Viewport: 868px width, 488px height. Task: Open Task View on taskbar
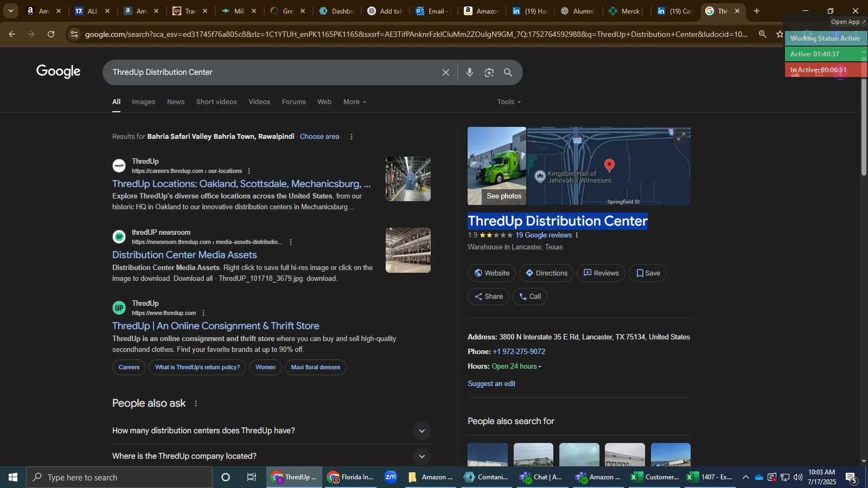point(252,477)
